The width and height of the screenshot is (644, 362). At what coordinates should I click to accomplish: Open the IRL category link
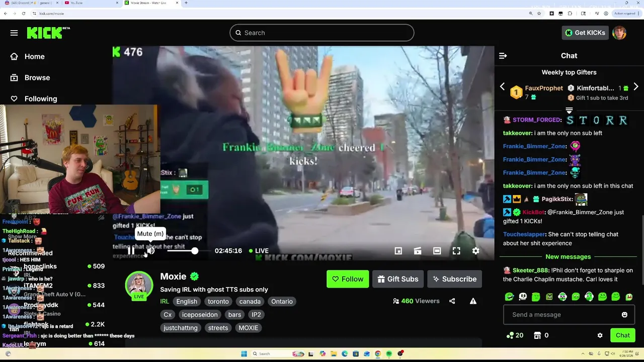click(x=165, y=302)
